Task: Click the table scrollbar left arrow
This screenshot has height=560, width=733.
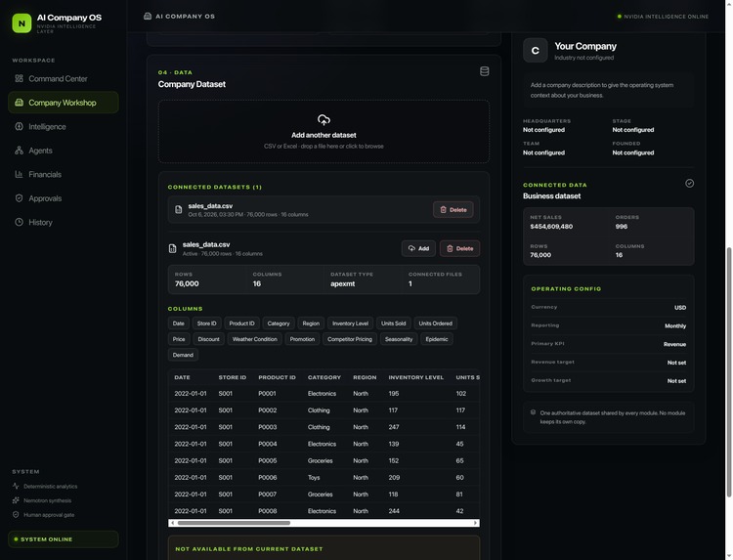Action: (172, 523)
